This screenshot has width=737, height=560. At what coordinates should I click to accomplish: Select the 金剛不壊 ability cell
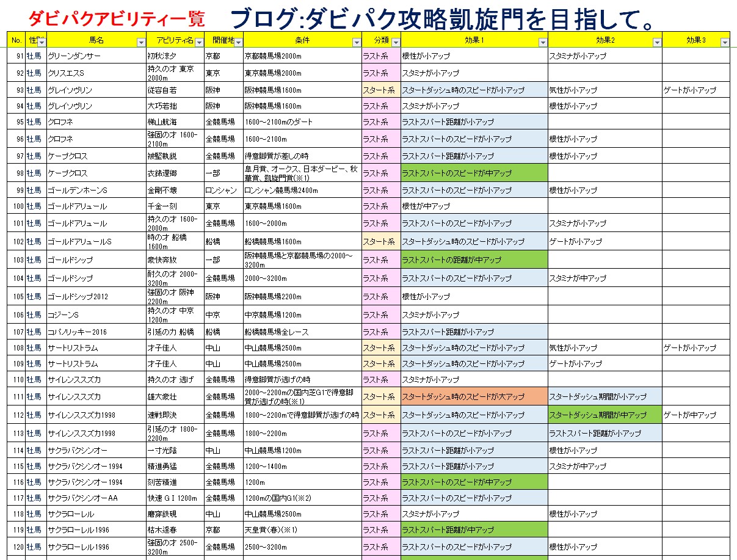[175, 190]
